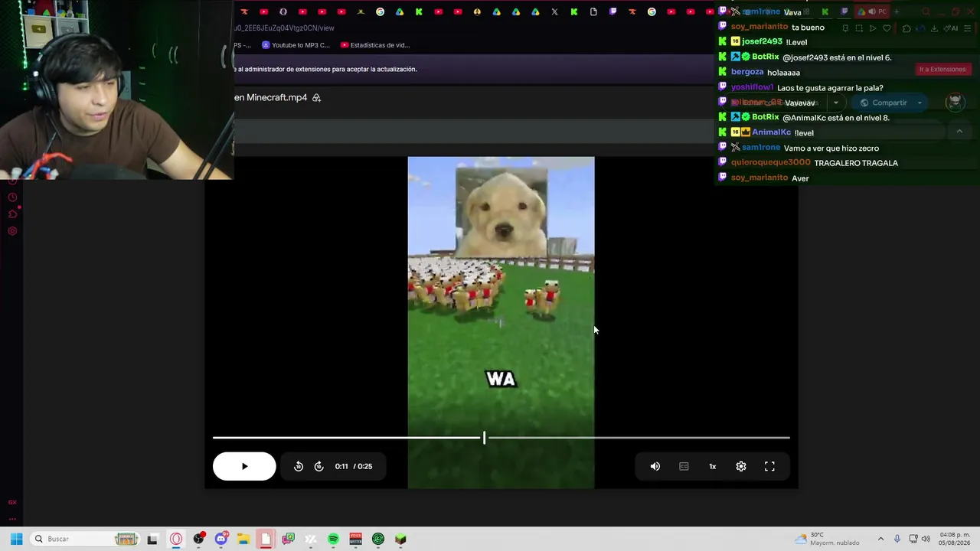Click the video playhead marker
Image resolution: width=980 pixels, height=551 pixels.
pos(484,438)
